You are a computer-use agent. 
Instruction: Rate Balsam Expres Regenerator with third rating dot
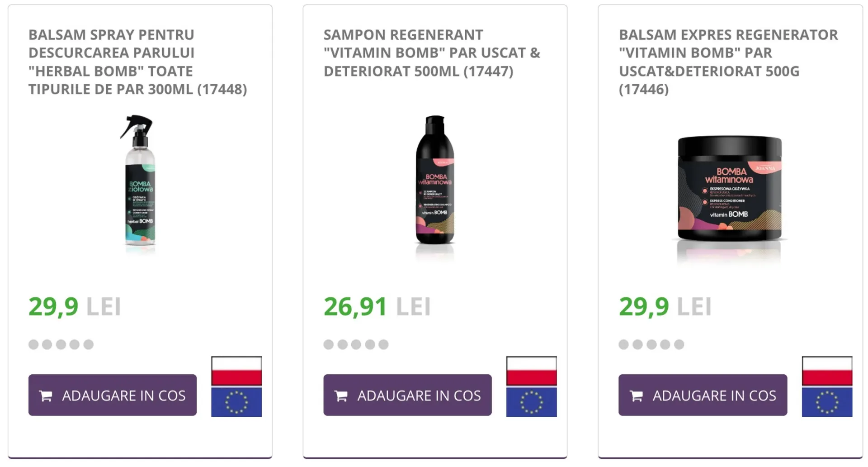pyautogui.click(x=651, y=344)
